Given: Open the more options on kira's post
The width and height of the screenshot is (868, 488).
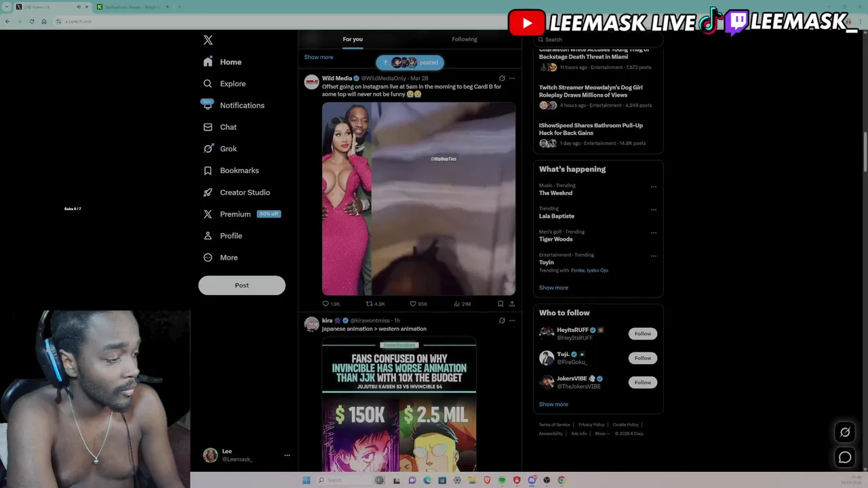Looking at the screenshot, I should coord(512,321).
